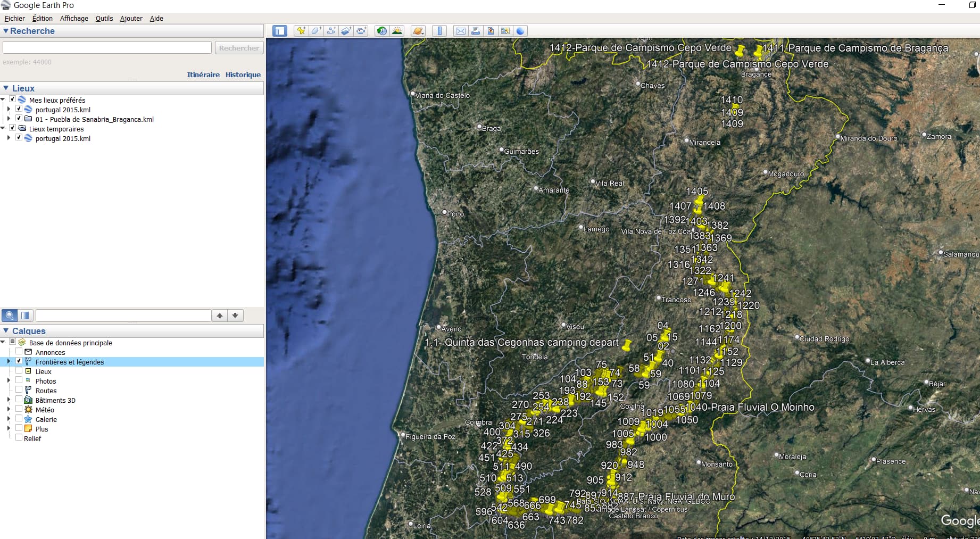Click the Parque de Campismo de Bragança pushpin
Screen dimensions: 980x539
(758, 51)
